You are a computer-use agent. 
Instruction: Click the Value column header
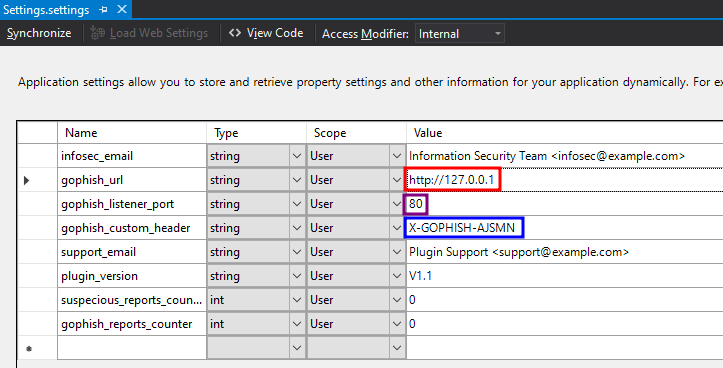pyautogui.click(x=564, y=133)
